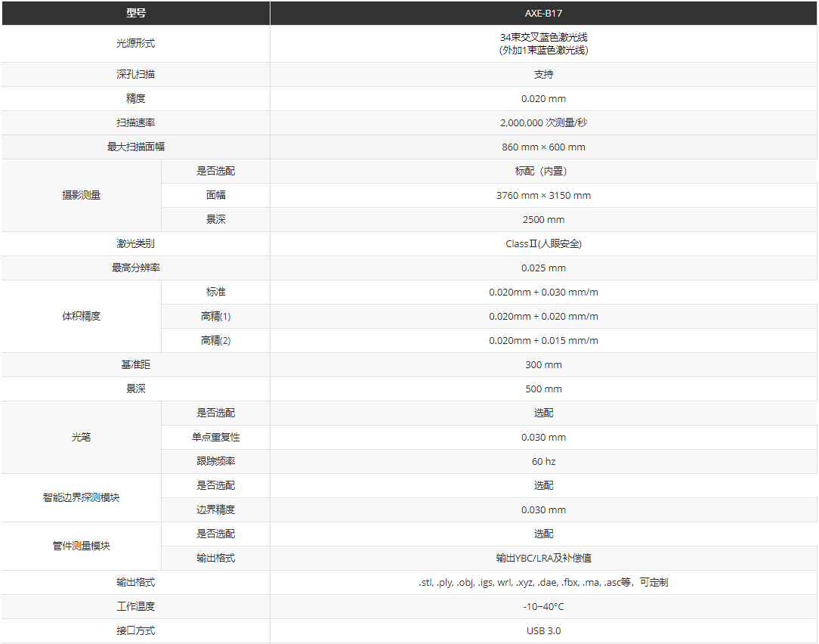Select the 光源形式 row label
Screen dimensions: 819x644
coord(136,44)
